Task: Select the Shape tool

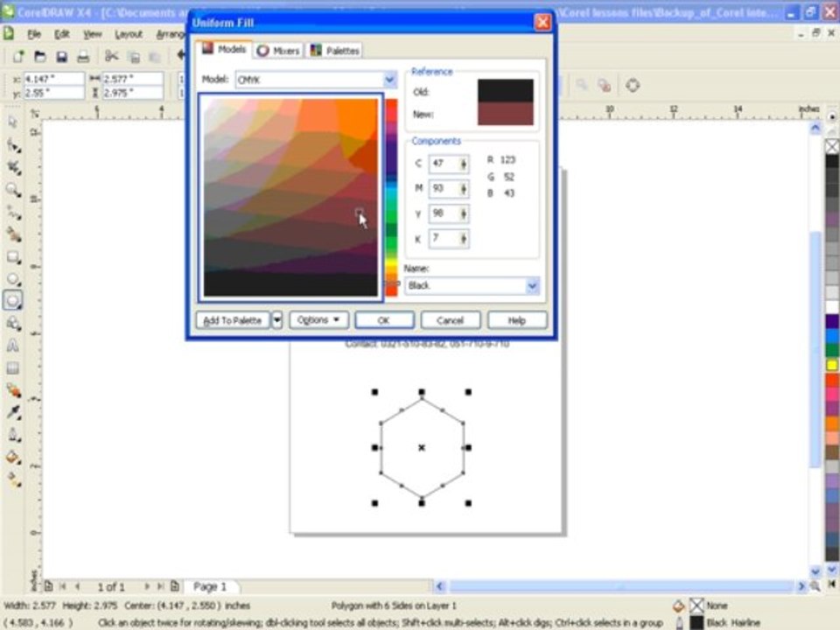Action: [13, 145]
